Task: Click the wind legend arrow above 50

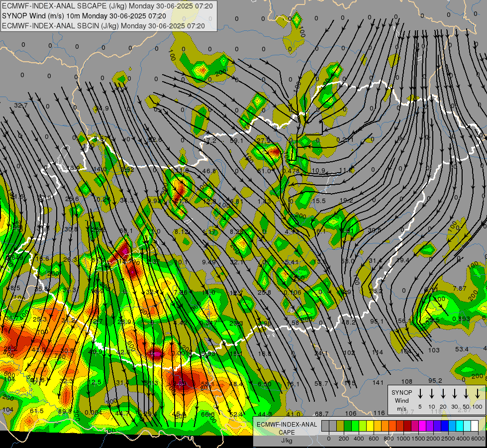Action: point(466,394)
